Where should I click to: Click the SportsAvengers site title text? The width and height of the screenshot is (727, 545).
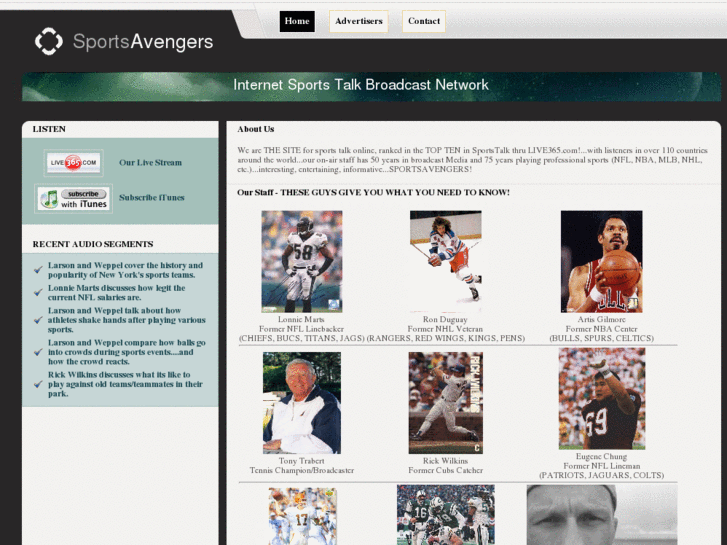(x=143, y=42)
